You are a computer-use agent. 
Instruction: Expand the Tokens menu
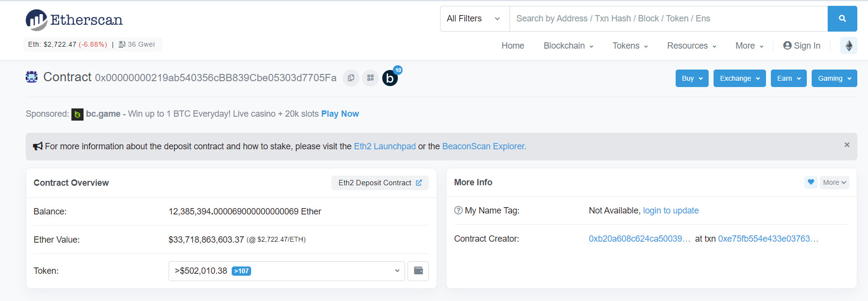pyautogui.click(x=630, y=46)
